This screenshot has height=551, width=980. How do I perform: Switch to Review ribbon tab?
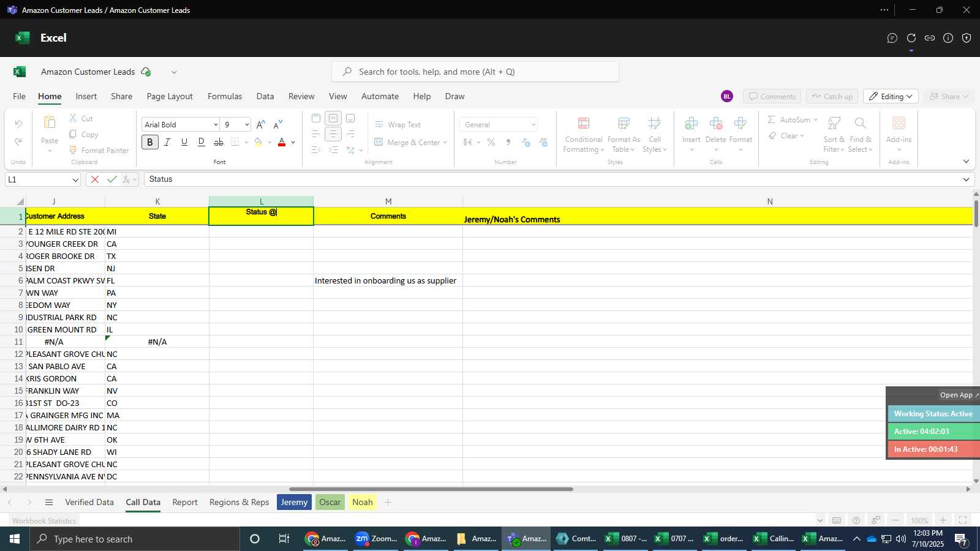[x=301, y=97]
